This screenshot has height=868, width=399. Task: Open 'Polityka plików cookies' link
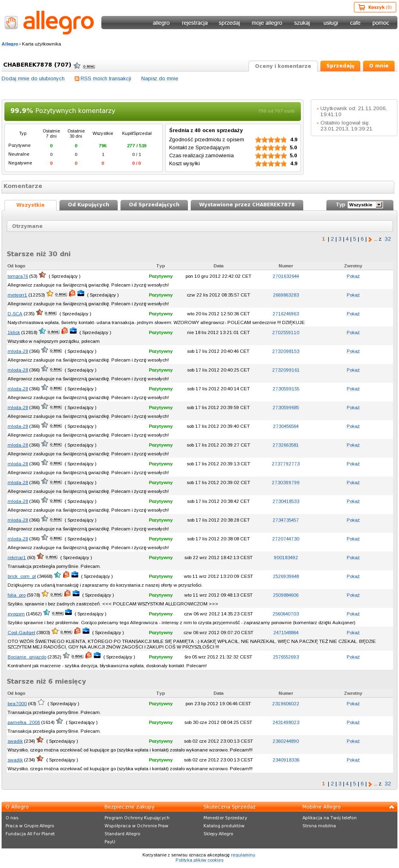click(199, 860)
